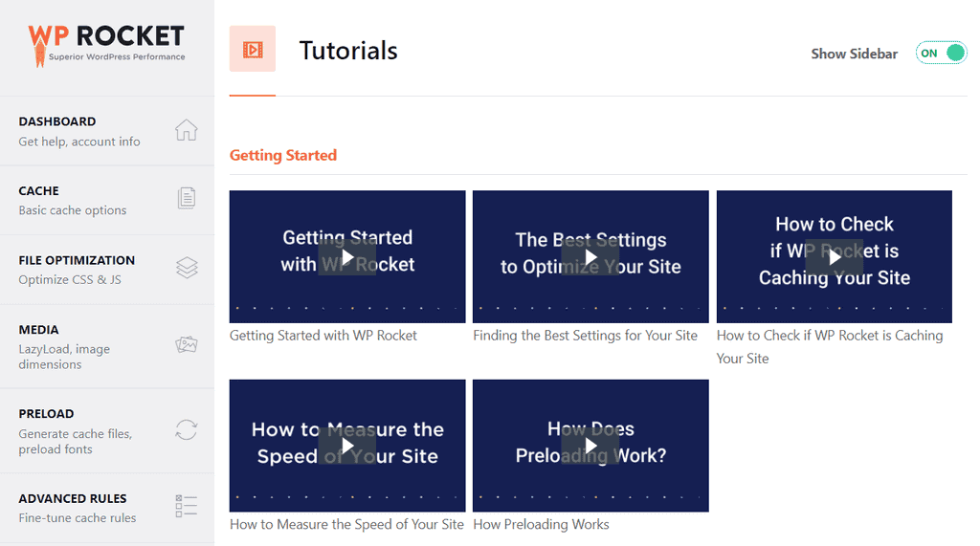
Task: Go to FILE OPTIMIZATION settings
Action: [107, 270]
